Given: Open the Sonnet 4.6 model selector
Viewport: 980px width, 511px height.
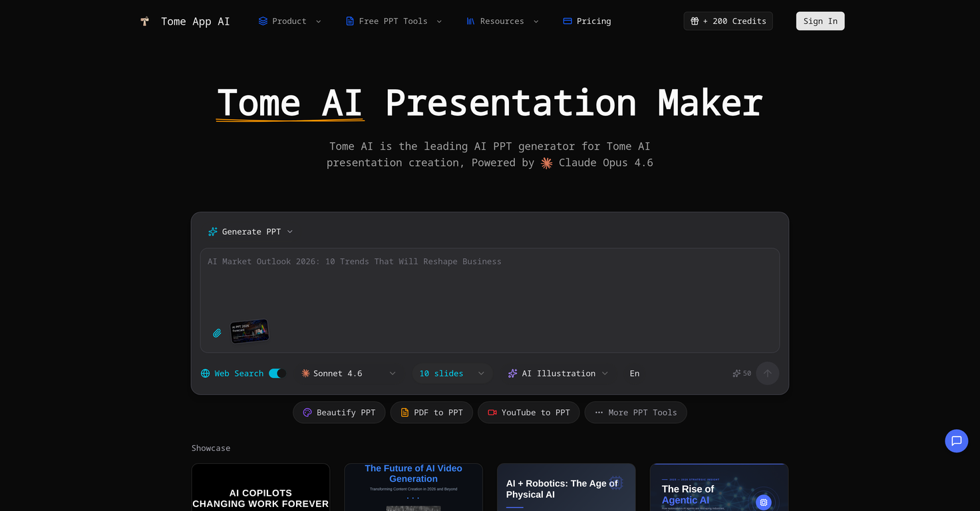Looking at the screenshot, I should point(348,373).
